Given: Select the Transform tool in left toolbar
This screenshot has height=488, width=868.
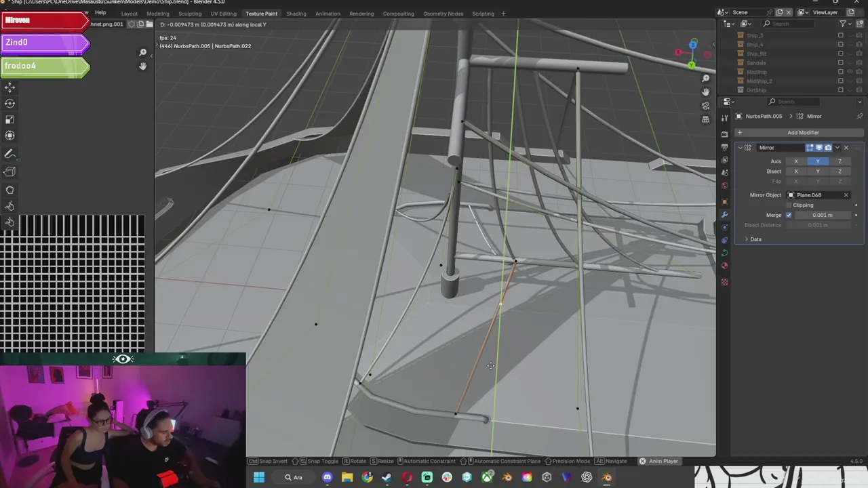Looking at the screenshot, I should coord(10,136).
